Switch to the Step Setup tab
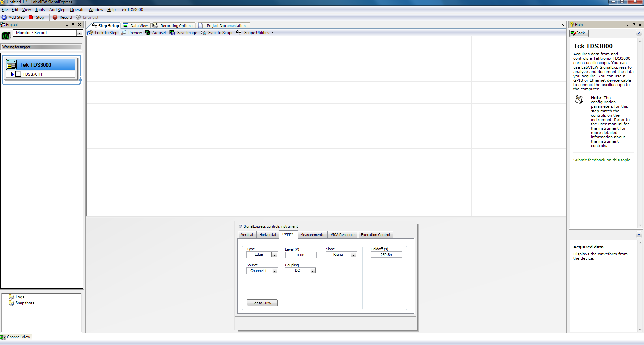The image size is (644, 345). coord(105,26)
